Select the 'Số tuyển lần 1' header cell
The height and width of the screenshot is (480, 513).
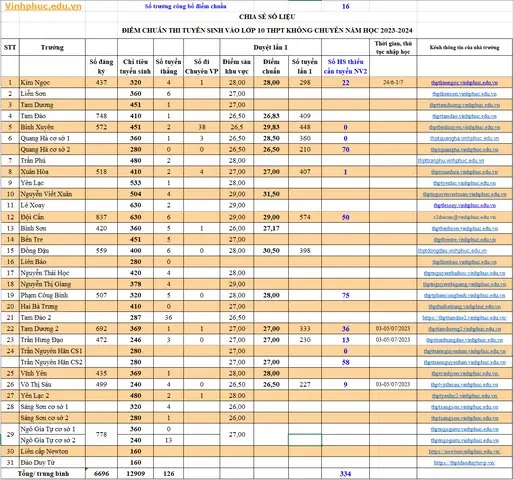[x=305, y=66]
